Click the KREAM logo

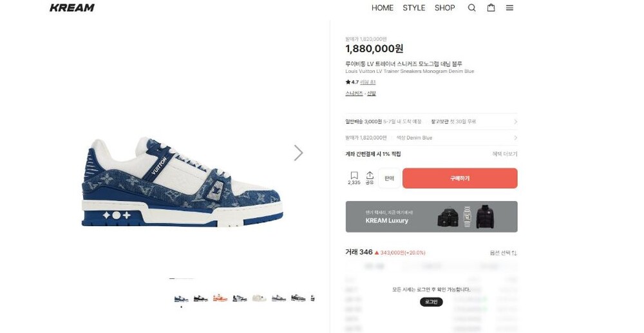72,8
